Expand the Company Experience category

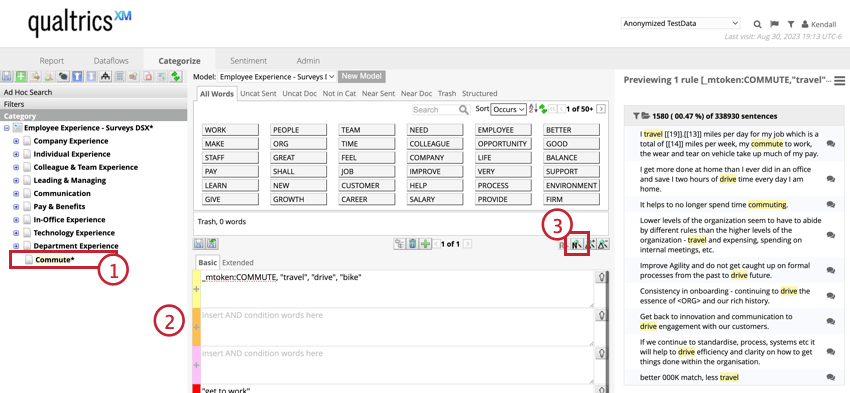tap(16, 141)
